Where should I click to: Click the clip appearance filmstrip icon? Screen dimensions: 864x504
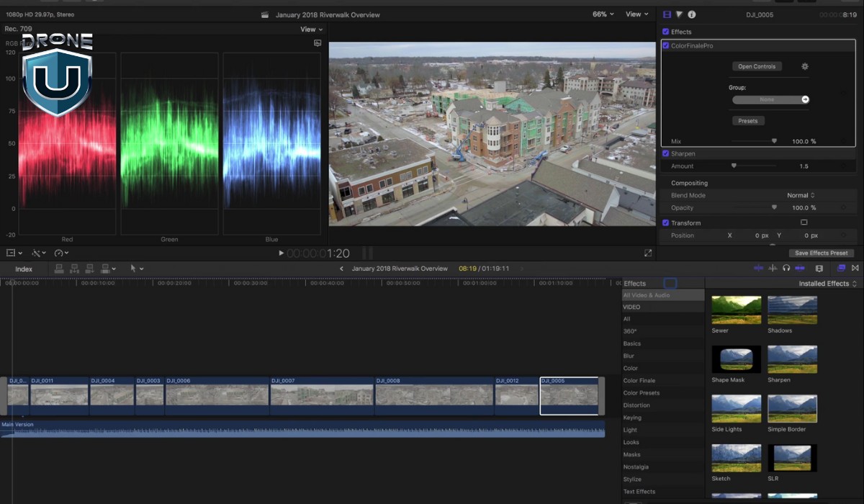tap(819, 269)
